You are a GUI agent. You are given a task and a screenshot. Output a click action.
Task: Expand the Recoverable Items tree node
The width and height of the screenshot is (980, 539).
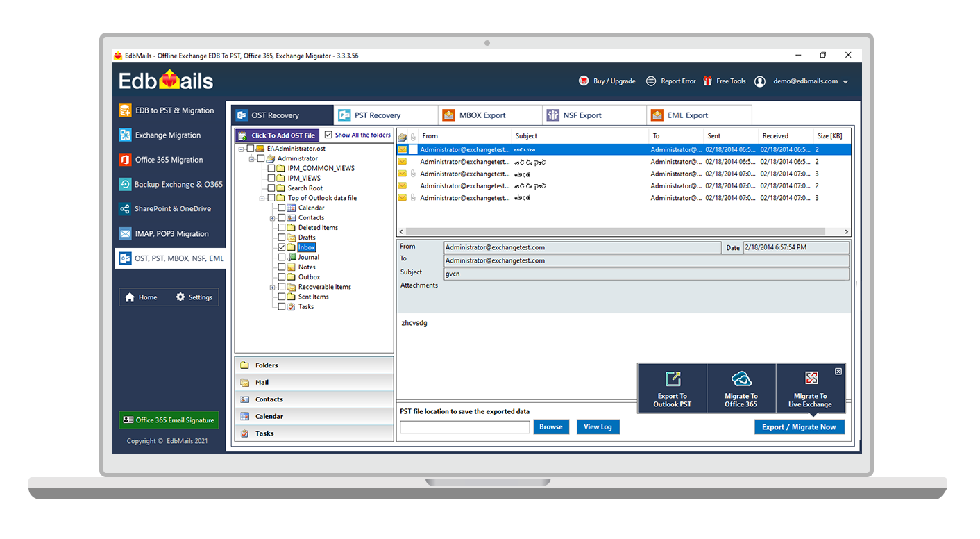(x=272, y=287)
